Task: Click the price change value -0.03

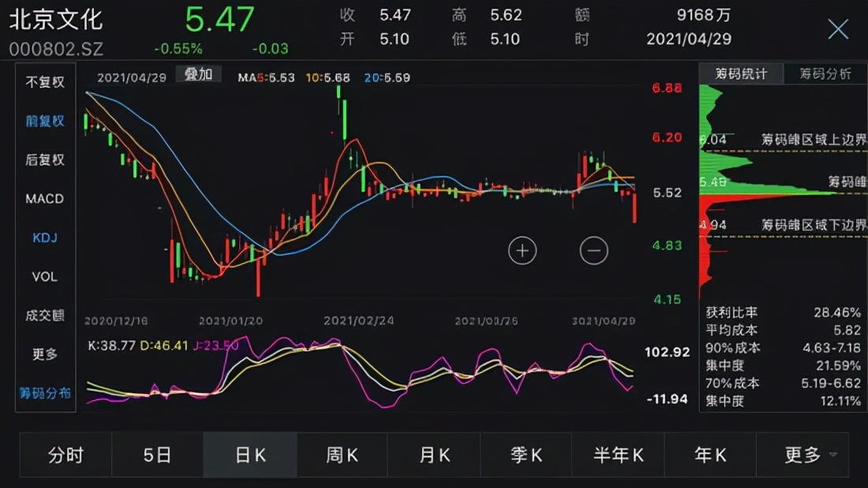Action: pyautogui.click(x=270, y=49)
